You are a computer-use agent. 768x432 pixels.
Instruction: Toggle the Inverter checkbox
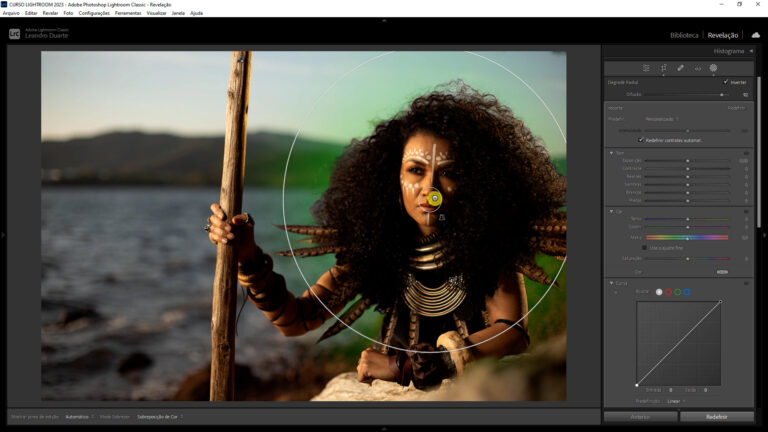726,82
